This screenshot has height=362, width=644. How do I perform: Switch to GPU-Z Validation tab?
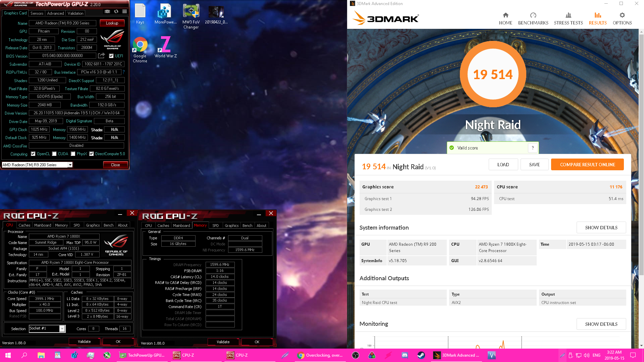pos(75,13)
